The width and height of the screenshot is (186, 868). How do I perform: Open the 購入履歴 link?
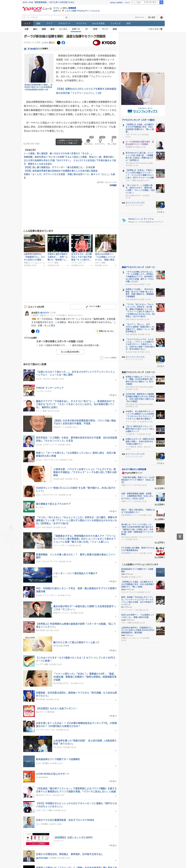(x=152, y=18)
